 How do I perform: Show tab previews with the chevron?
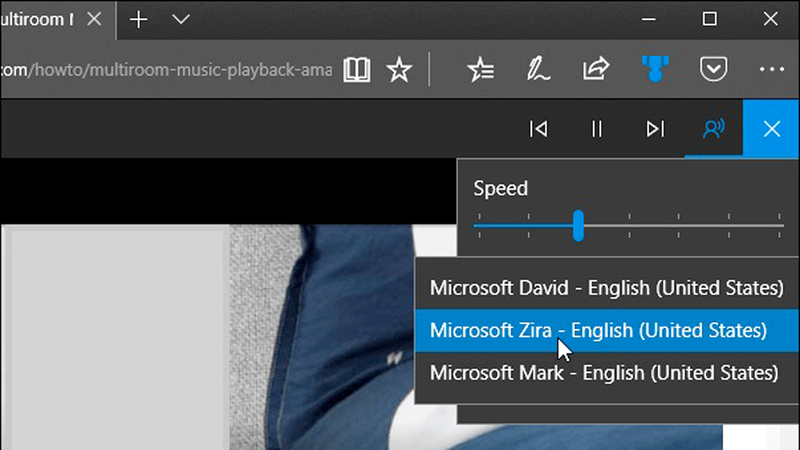(x=181, y=20)
